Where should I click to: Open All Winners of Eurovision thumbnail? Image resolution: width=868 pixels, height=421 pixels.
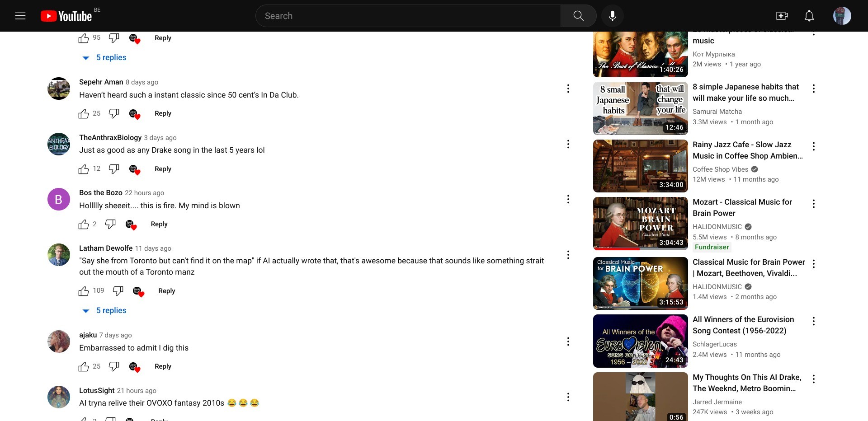tap(640, 341)
